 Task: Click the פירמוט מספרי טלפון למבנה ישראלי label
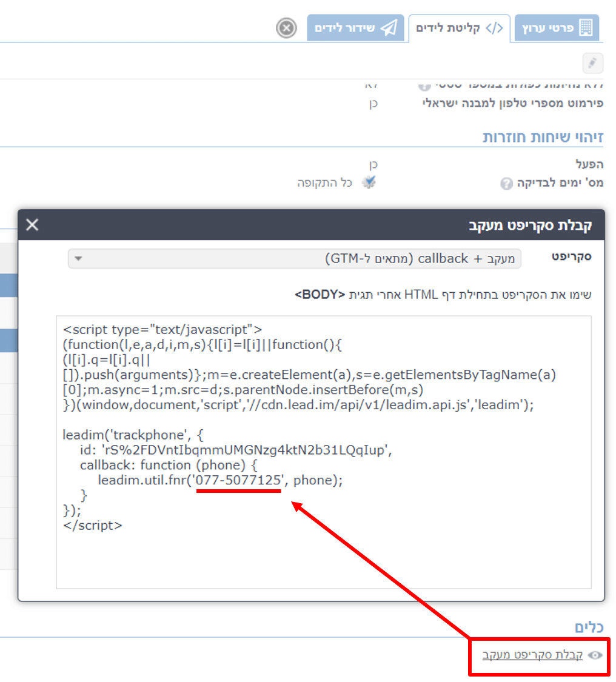pos(513,103)
